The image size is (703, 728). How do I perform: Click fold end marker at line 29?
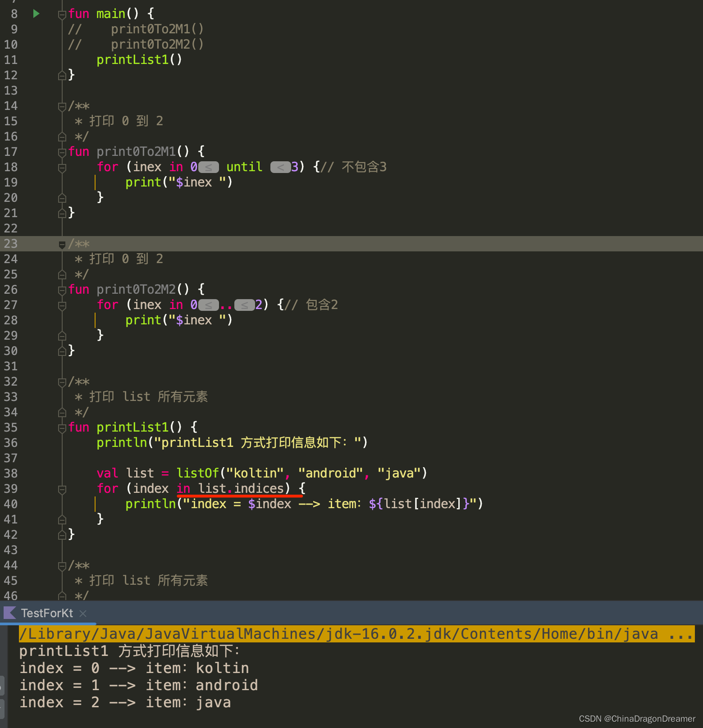(x=62, y=336)
